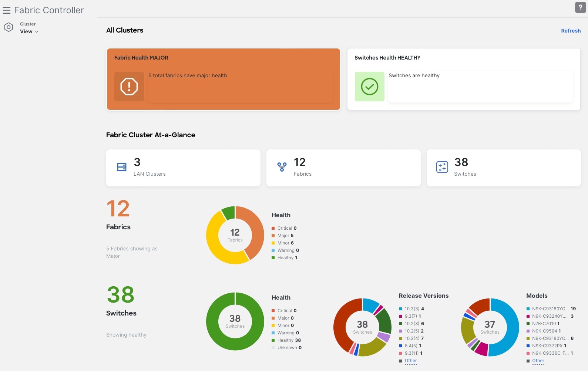Open the Fabric Health MAJOR card
Viewport: 588px width, 371px height.
coord(224,79)
